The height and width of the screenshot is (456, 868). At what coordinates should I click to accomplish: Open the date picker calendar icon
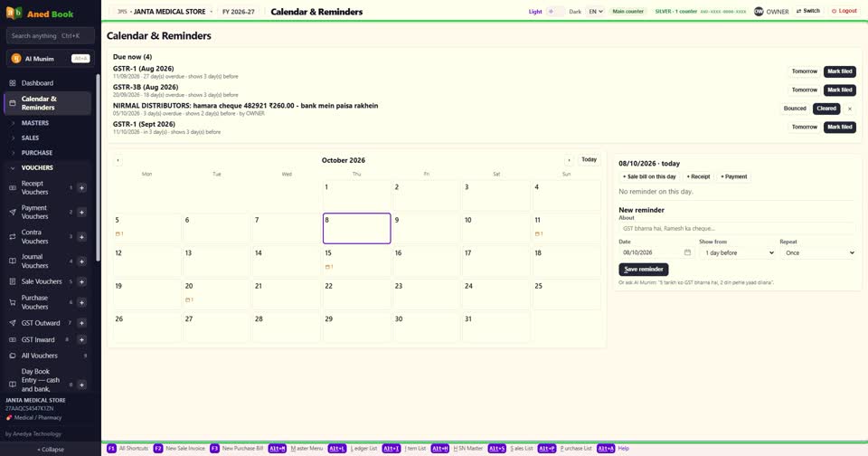pyautogui.click(x=687, y=252)
